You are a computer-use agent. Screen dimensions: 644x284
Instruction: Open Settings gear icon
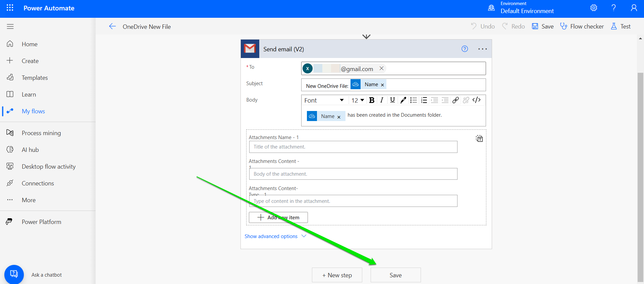(x=594, y=8)
